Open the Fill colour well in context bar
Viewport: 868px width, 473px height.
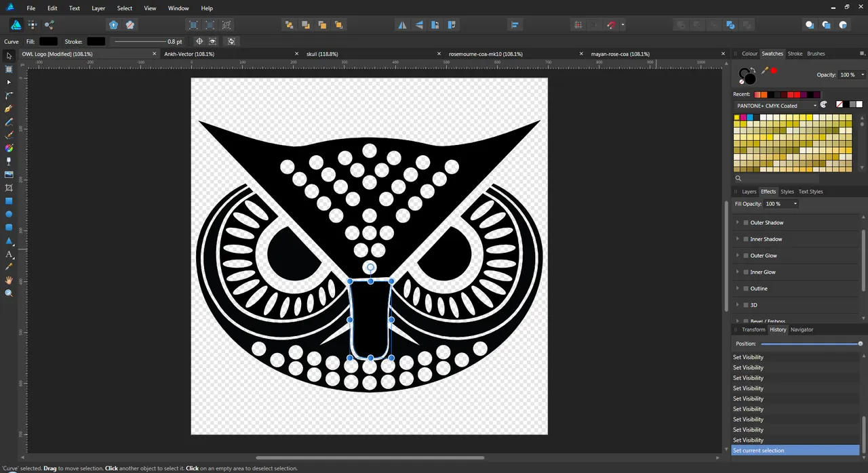pyautogui.click(x=48, y=41)
